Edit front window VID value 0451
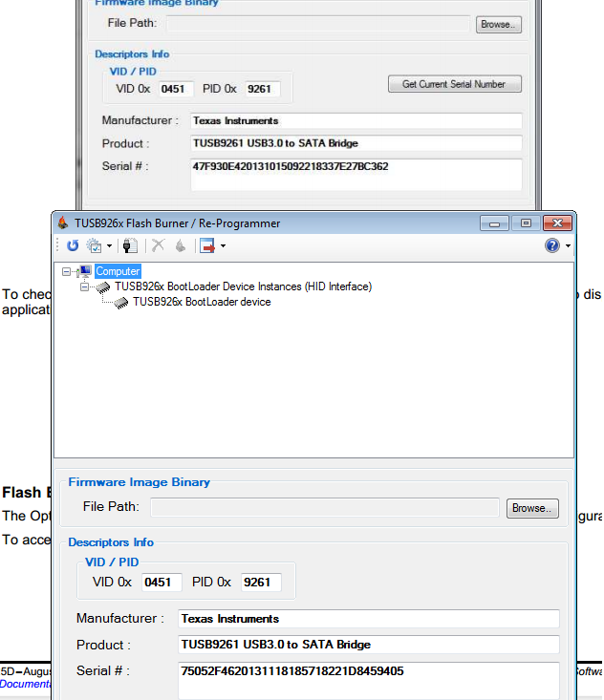Viewport: 604px width, 700px height. [x=162, y=583]
